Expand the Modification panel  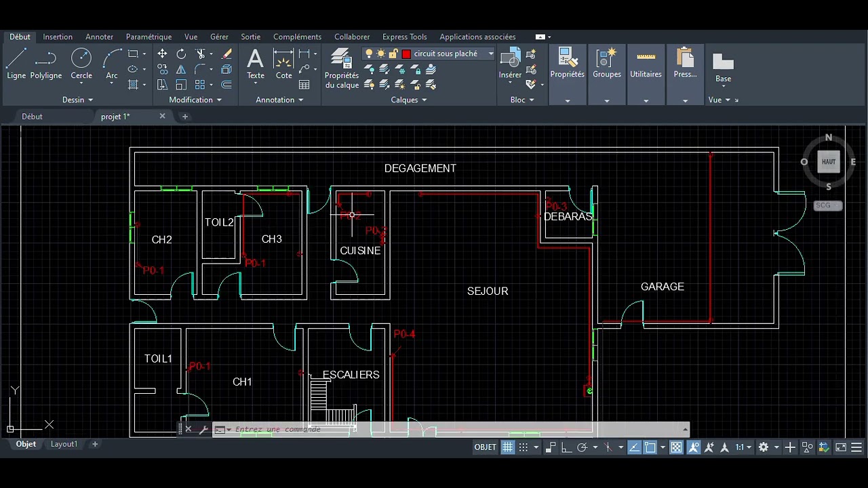click(x=195, y=100)
